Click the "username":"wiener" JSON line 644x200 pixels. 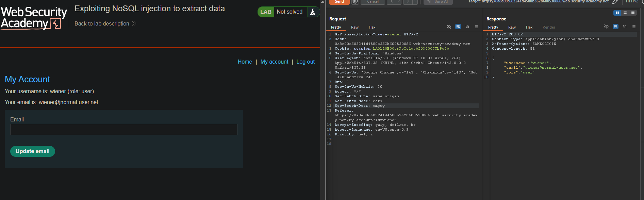tap(527, 63)
